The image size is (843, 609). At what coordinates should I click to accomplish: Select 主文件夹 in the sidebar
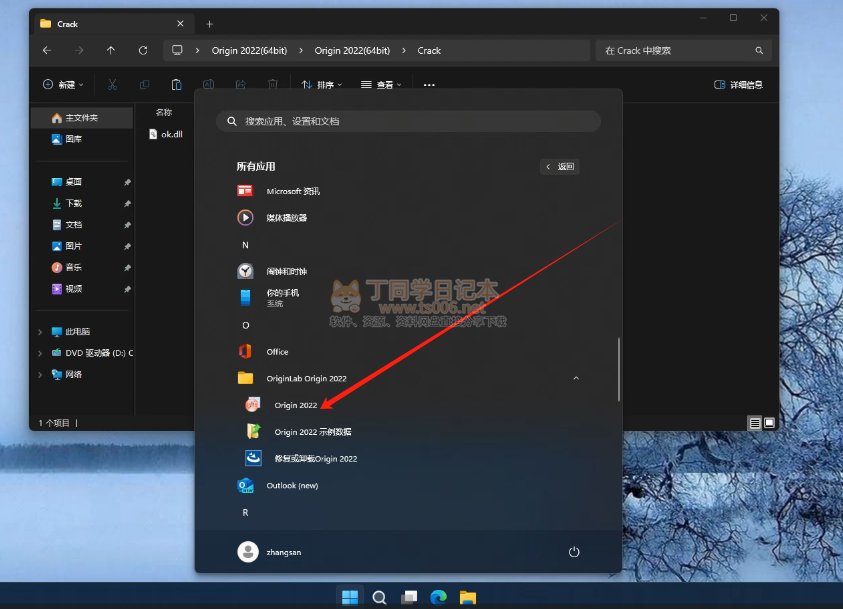coord(82,118)
